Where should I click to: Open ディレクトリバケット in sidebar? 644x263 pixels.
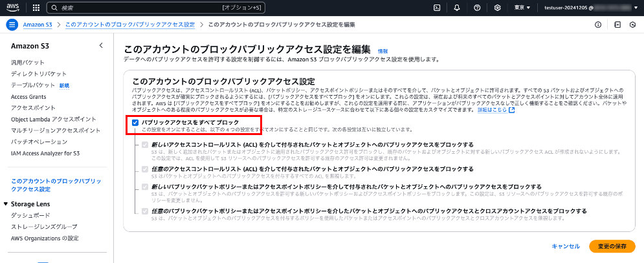coord(39,74)
